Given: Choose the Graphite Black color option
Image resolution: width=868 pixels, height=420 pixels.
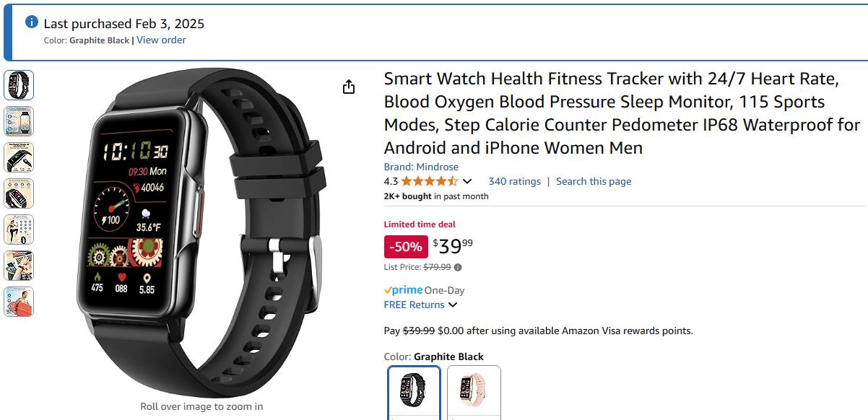Looking at the screenshot, I should click(x=414, y=393).
